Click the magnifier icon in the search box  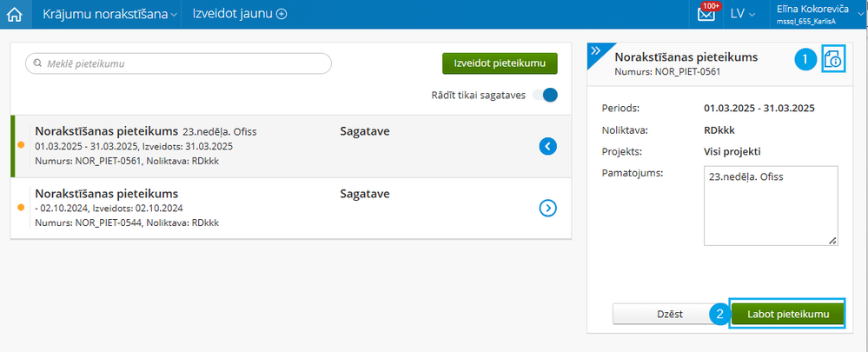pos(37,63)
